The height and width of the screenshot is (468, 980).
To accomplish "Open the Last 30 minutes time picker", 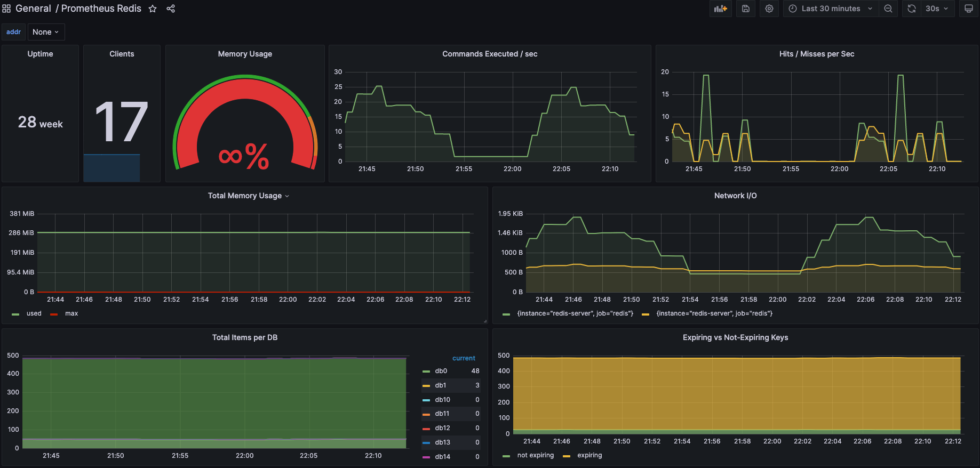I will (831, 9).
